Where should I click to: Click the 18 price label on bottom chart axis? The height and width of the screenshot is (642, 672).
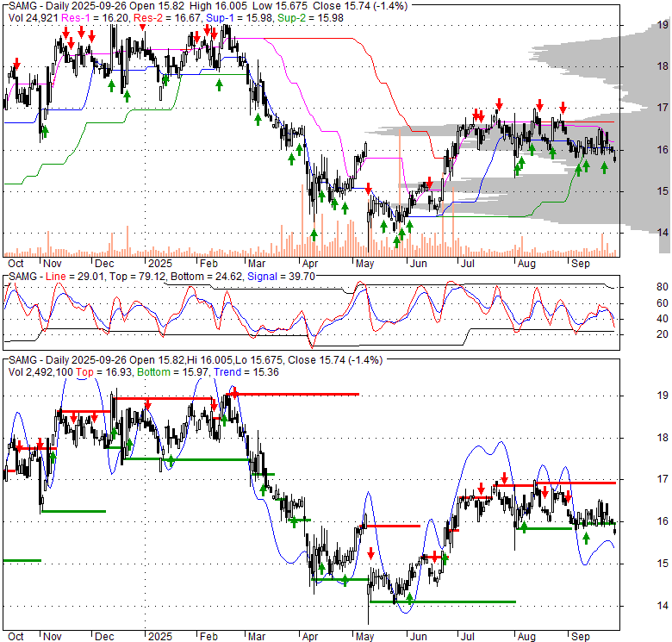[x=663, y=438]
